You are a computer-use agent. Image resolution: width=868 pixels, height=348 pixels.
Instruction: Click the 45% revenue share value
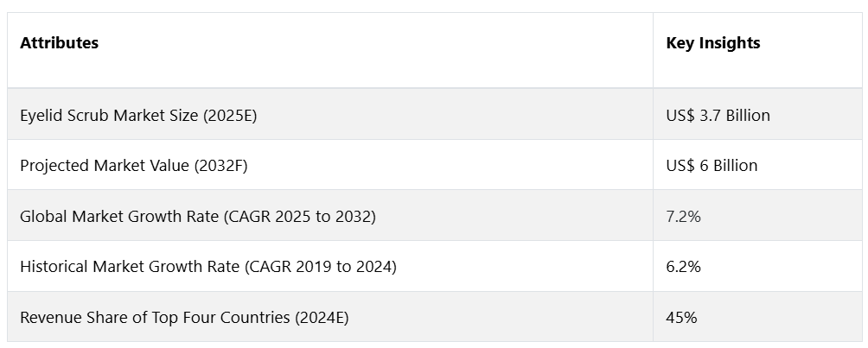pos(681,318)
